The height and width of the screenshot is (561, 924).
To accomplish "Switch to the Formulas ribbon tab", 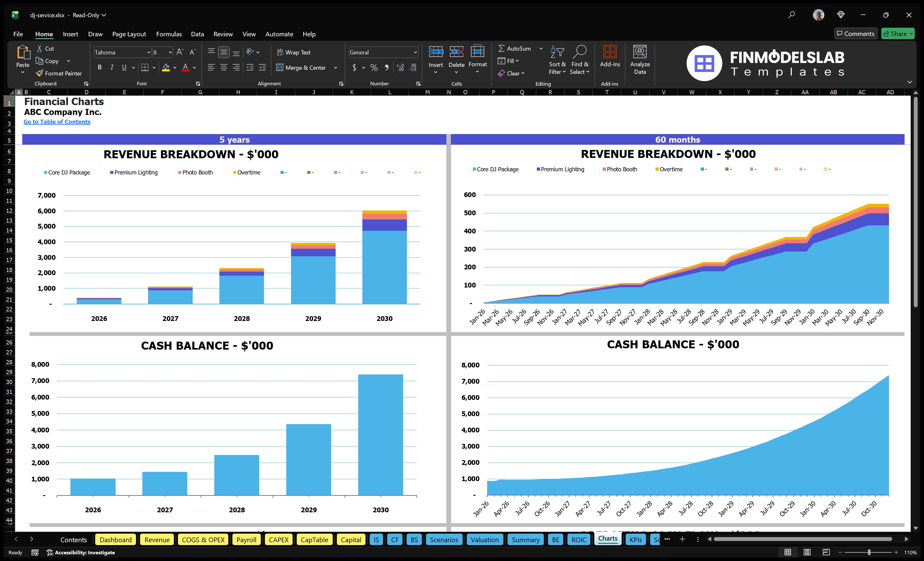I will coord(169,34).
